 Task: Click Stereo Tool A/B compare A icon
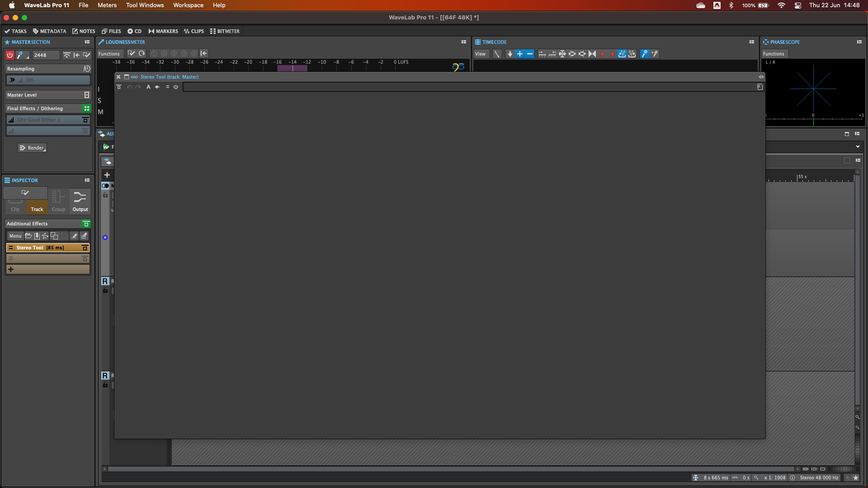(148, 87)
